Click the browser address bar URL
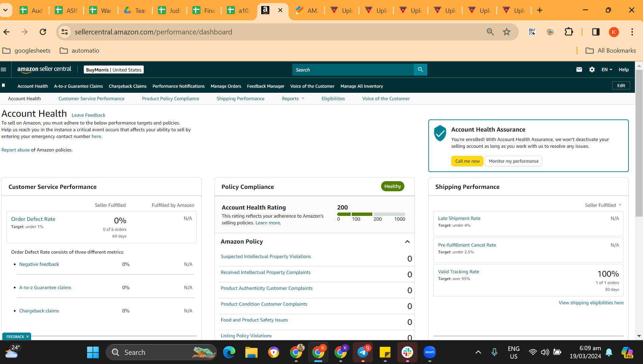643x364 pixels. [153, 32]
